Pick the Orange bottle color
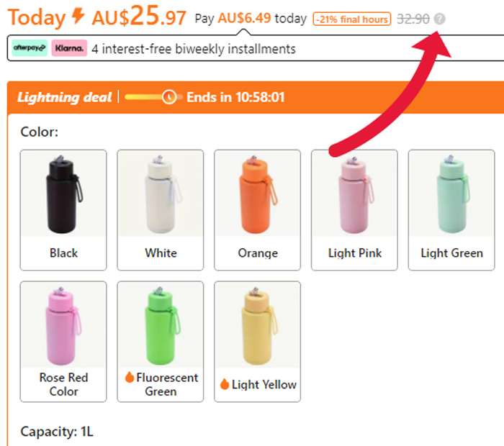This screenshot has width=504, height=446. click(x=258, y=209)
